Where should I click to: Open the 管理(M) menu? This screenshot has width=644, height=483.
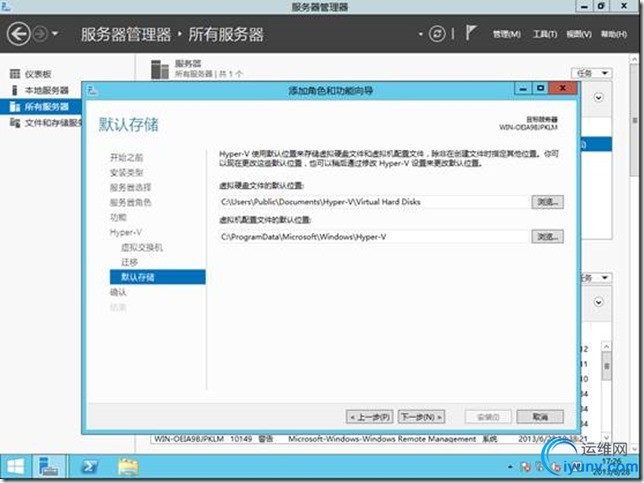506,34
